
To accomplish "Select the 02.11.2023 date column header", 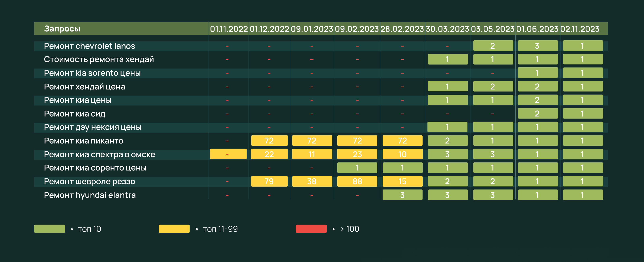I will (x=580, y=29).
